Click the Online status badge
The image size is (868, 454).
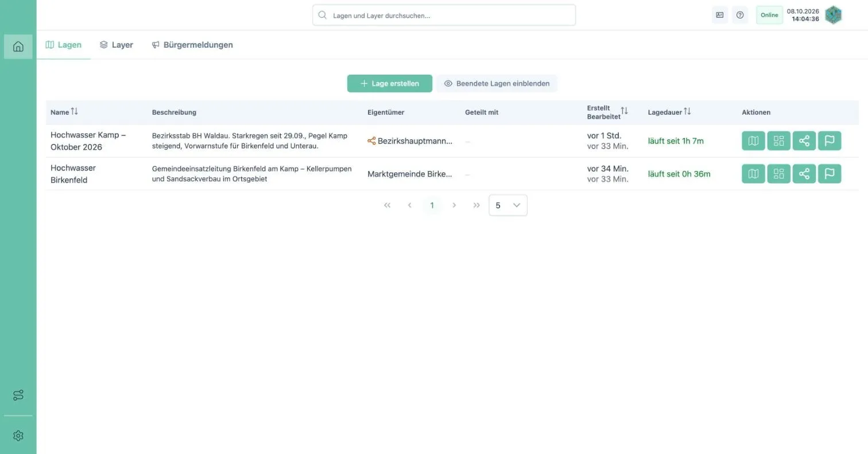coord(769,15)
